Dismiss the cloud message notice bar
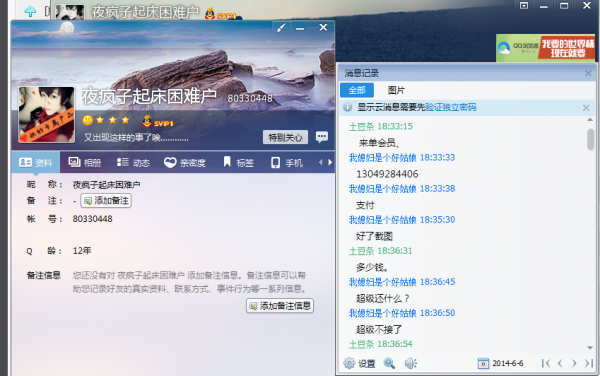 586,108
